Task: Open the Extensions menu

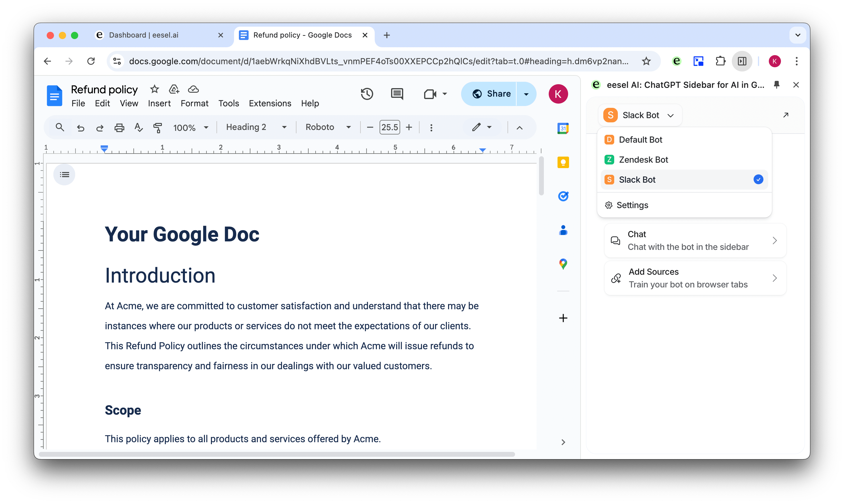Action: point(270,103)
